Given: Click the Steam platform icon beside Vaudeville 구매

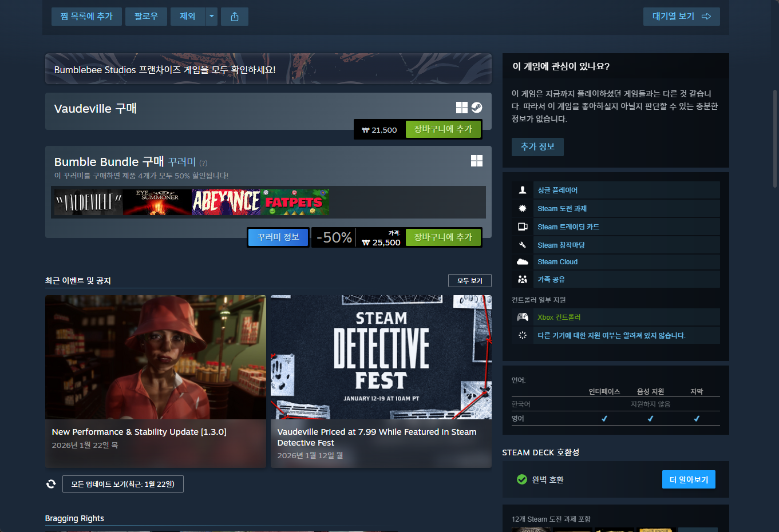Looking at the screenshot, I should pos(477,108).
